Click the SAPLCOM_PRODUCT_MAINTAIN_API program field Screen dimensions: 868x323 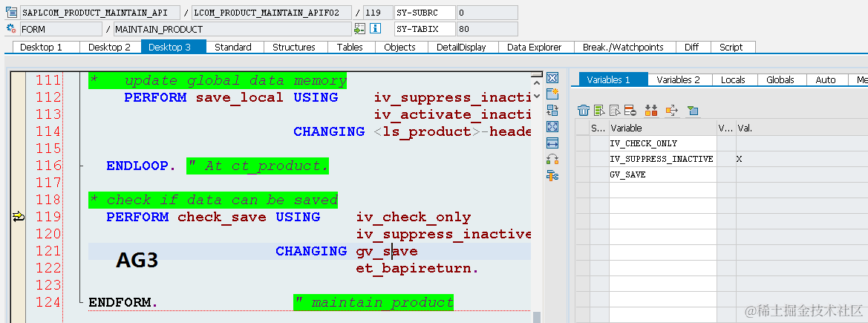pyautogui.click(x=100, y=12)
